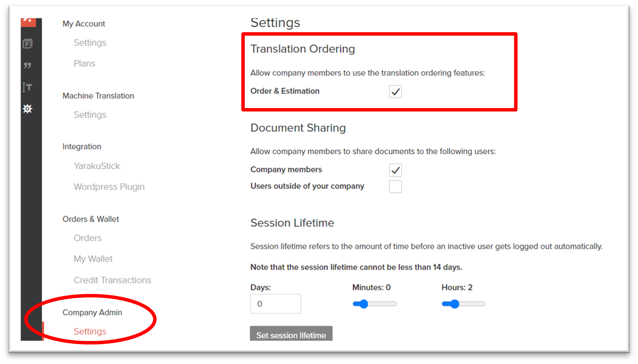The height and width of the screenshot is (364, 638).
Task: Open the settings gear icon in sidebar
Action: click(x=28, y=109)
